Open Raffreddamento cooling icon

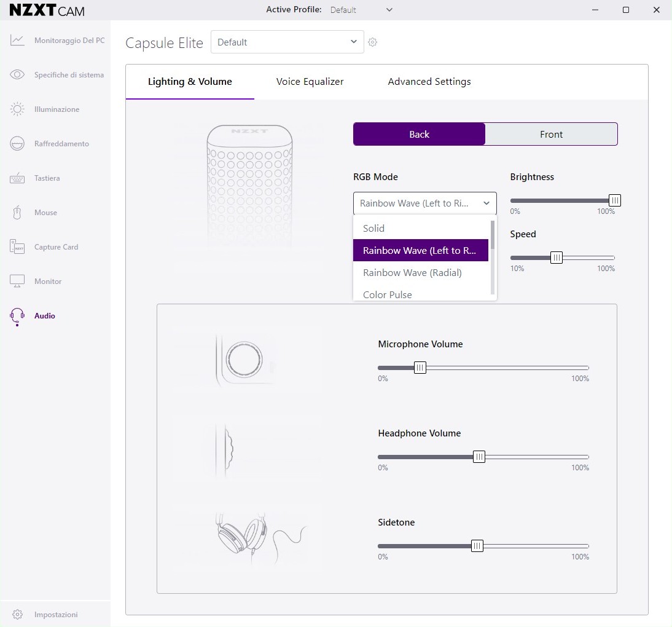pyautogui.click(x=17, y=144)
